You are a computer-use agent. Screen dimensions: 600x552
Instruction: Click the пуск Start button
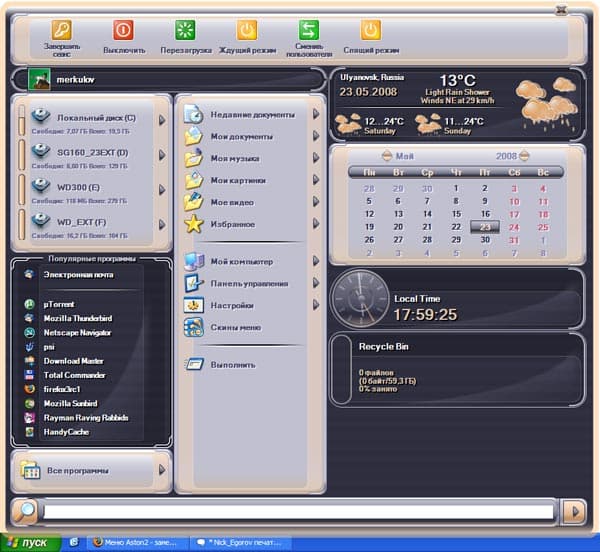pyautogui.click(x=30, y=542)
